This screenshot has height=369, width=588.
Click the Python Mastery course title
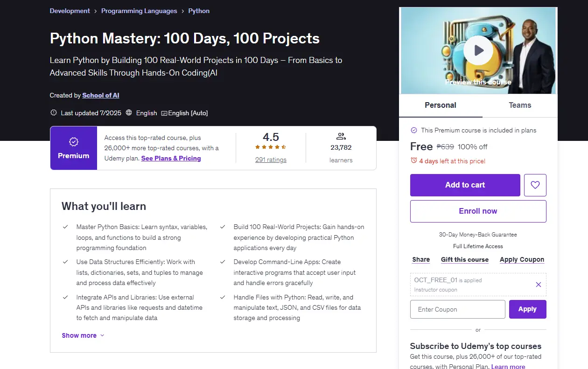pyautogui.click(x=185, y=38)
